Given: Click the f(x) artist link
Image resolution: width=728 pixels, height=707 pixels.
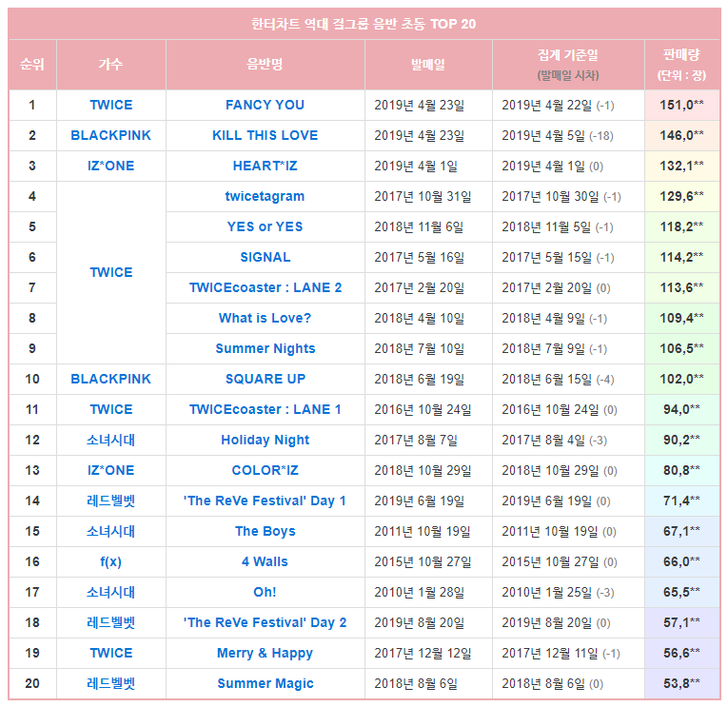Looking at the screenshot, I should click(x=111, y=561).
